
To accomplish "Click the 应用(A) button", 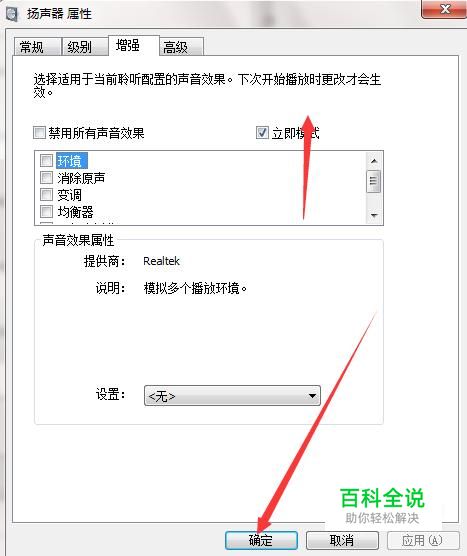I will click(x=423, y=540).
